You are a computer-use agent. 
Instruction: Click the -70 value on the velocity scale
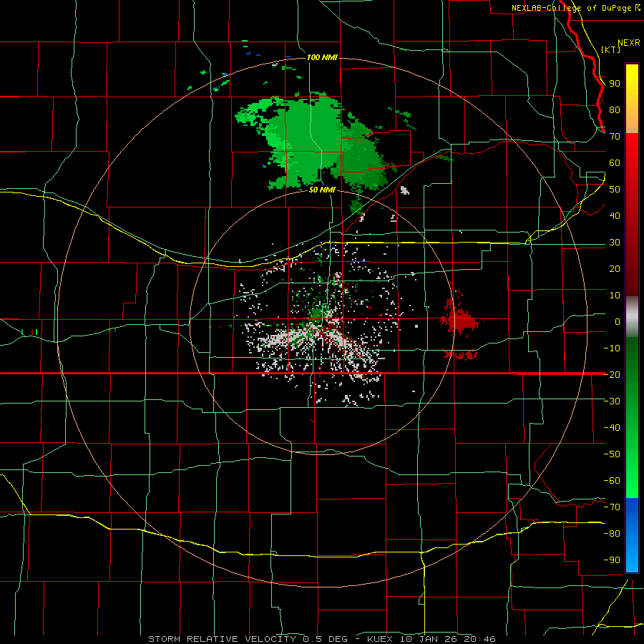612,507
